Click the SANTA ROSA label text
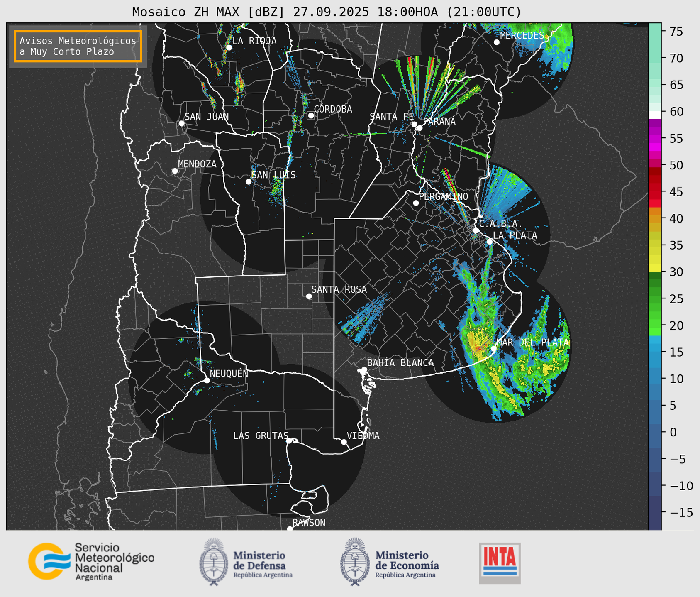The width and height of the screenshot is (700, 597). point(339,289)
